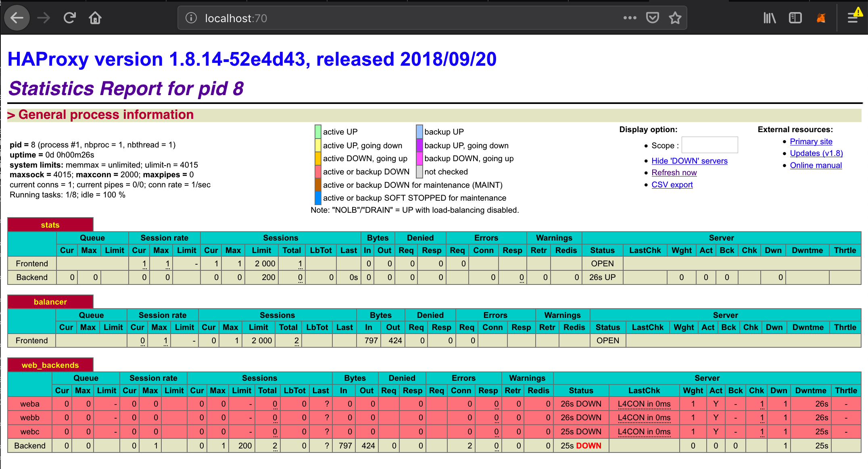Open site information icon in address bar
The image size is (868, 469).
pyautogui.click(x=191, y=18)
